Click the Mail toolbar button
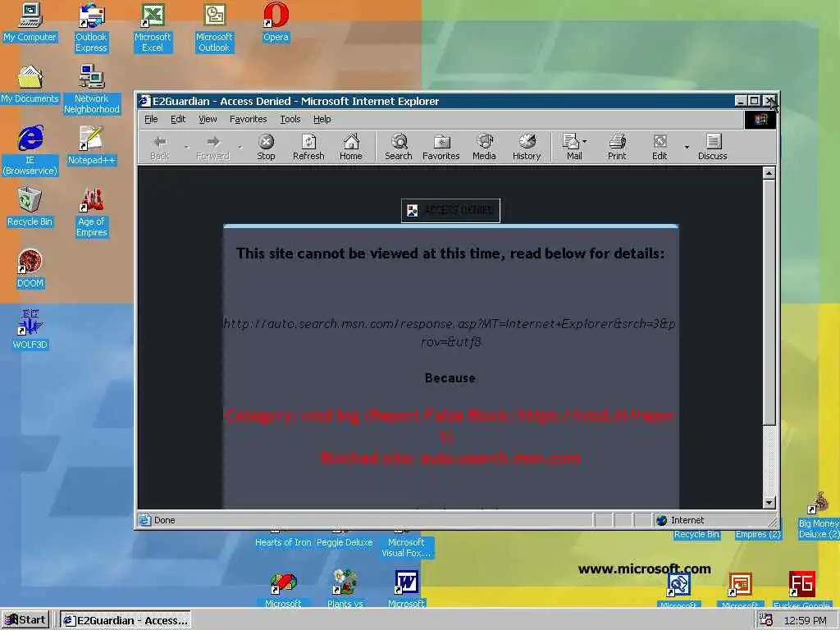840x630 pixels. [574, 148]
